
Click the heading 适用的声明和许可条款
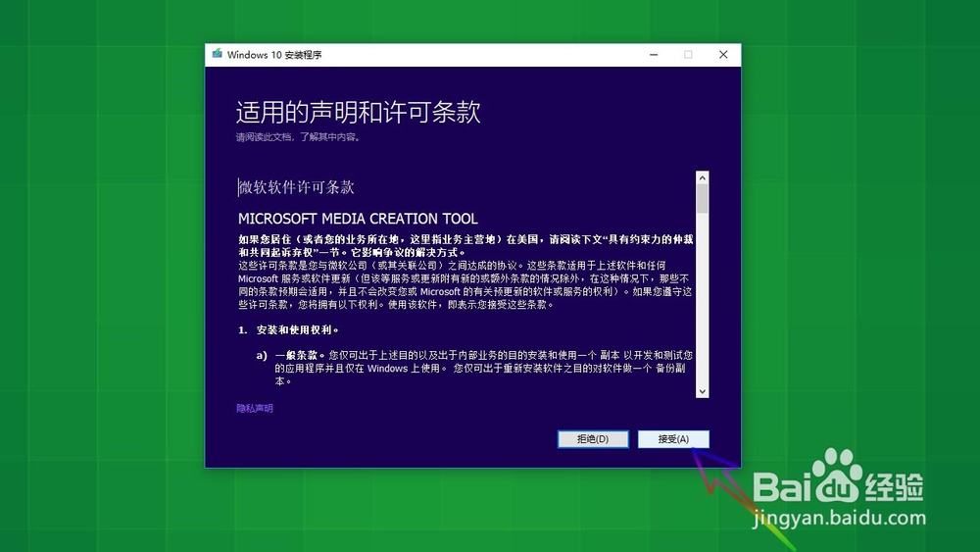pos(358,113)
